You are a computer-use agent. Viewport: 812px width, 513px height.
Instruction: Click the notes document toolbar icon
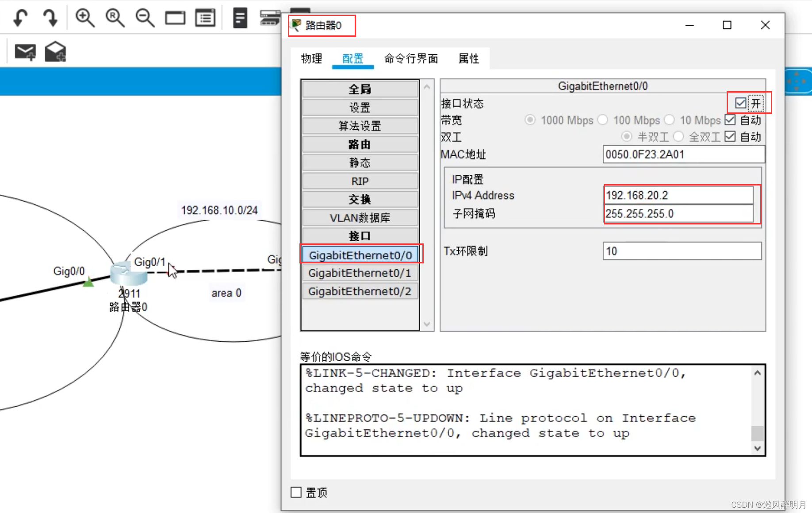pyautogui.click(x=240, y=18)
